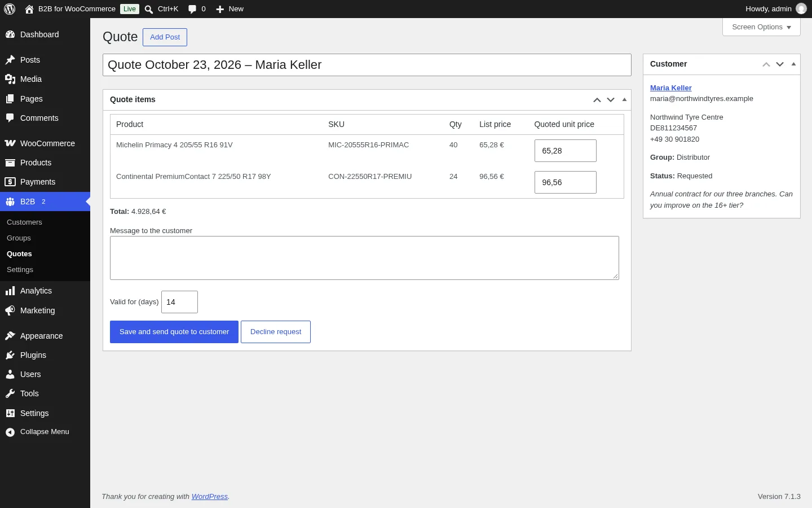The width and height of the screenshot is (812, 508).
Task: Open the Quotes submenu item
Action: (19, 254)
